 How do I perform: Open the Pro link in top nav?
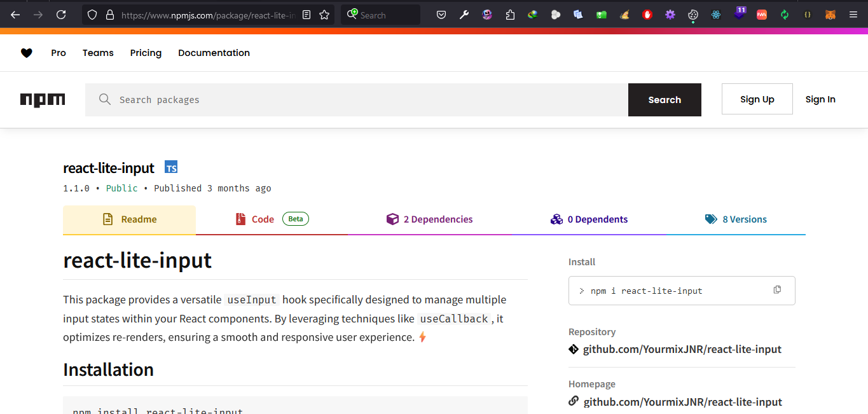(x=59, y=53)
